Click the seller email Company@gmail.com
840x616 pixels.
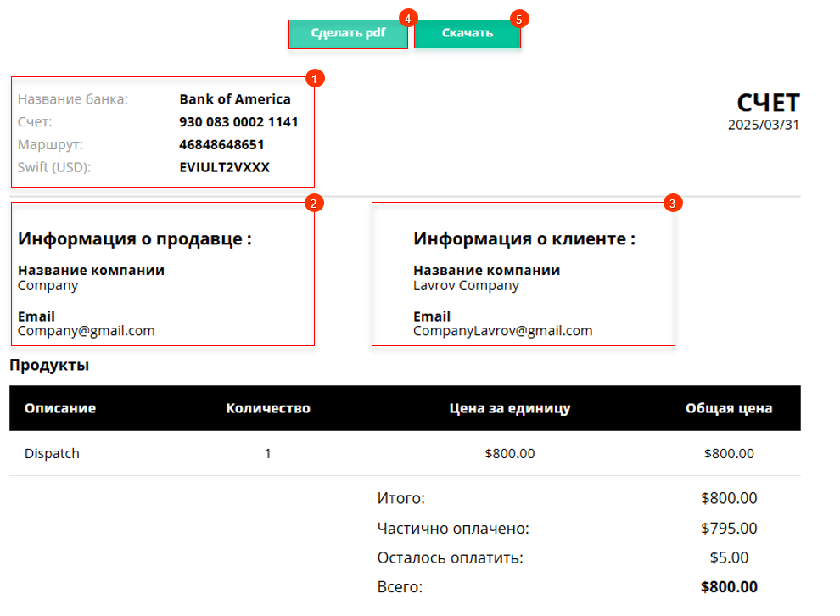[87, 331]
